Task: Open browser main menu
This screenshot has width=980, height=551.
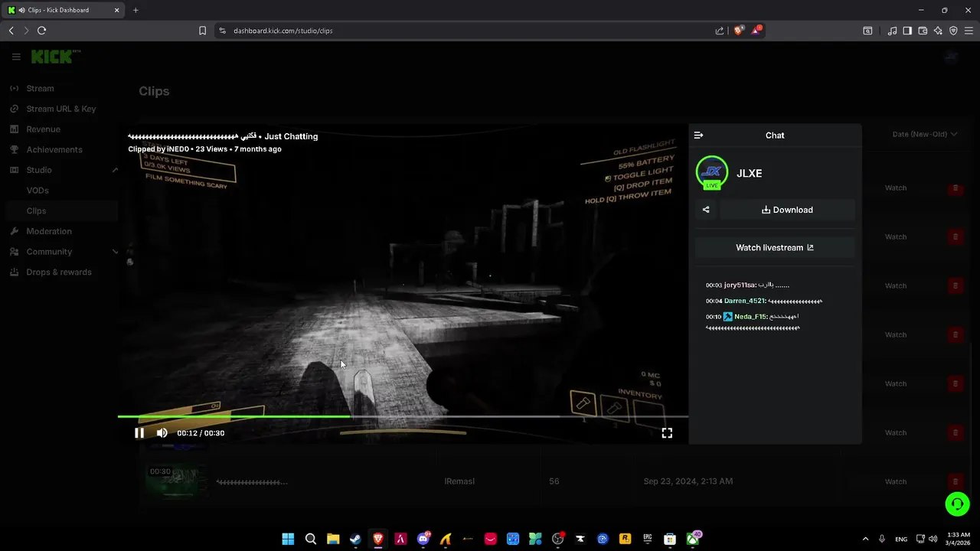Action: 969,31
